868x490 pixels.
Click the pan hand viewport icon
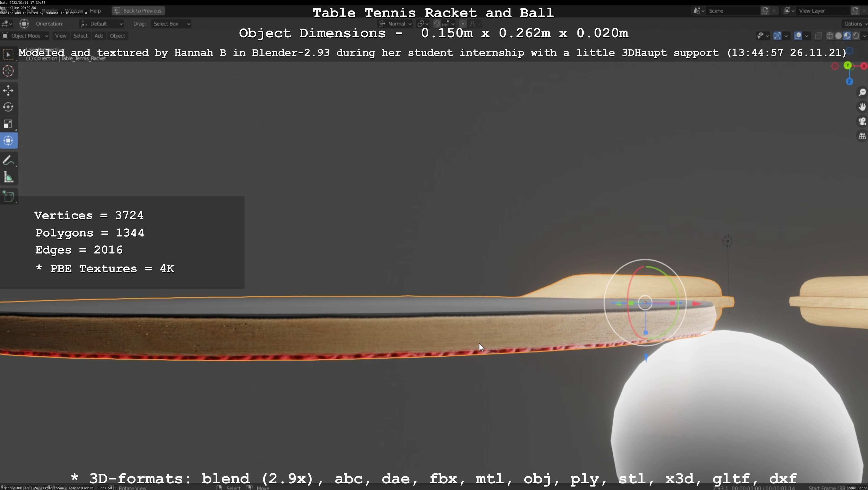coord(862,107)
